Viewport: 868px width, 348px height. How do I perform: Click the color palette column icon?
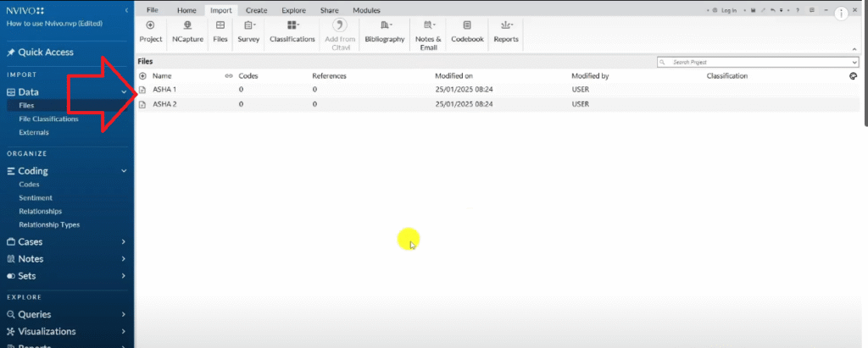point(853,76)
